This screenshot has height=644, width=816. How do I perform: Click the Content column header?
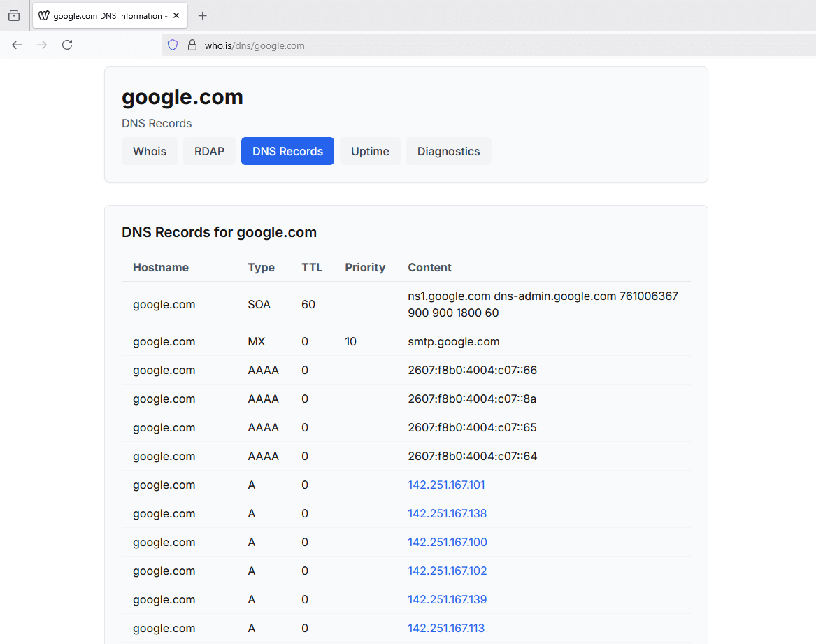tap(429, 267)
